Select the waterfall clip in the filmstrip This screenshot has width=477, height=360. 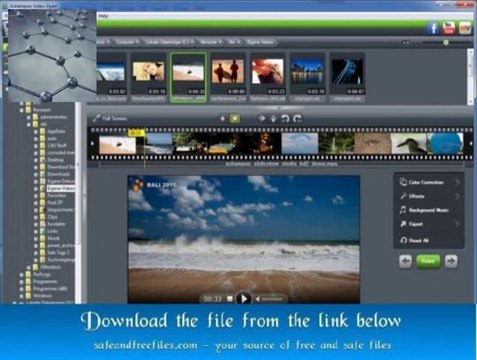[x=336, y=144]
